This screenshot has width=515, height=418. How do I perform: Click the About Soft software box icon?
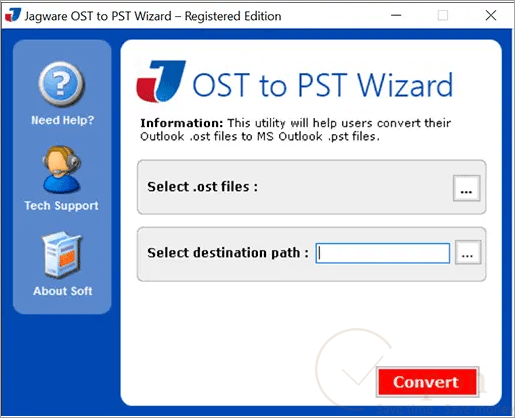(x=62, y=255)
